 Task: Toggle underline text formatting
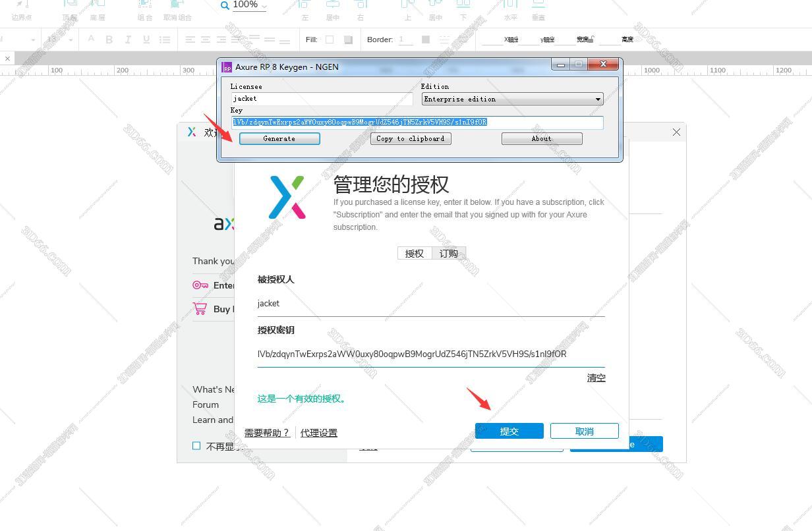click(146, 40)
